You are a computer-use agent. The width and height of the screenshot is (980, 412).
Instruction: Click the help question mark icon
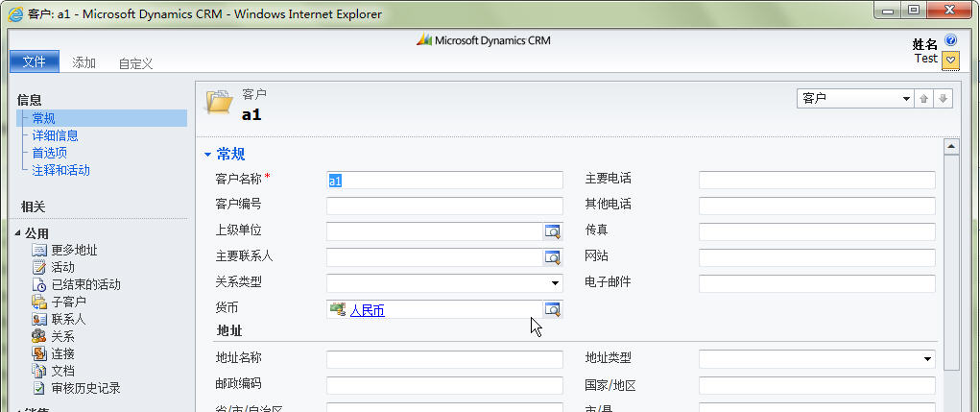click(x=950, y=41)
